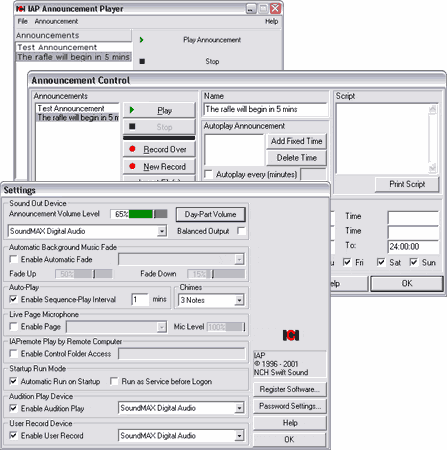The width and height of the screenshot is (447, 450).
Task: Click Add Fixed Time button
Action: point(296,141)
